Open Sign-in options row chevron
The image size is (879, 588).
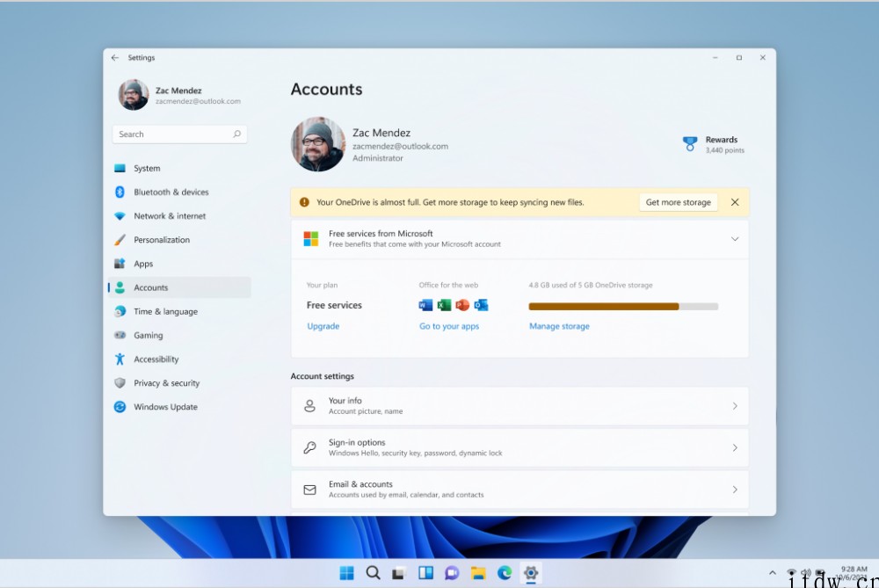[x=735, y=448]
